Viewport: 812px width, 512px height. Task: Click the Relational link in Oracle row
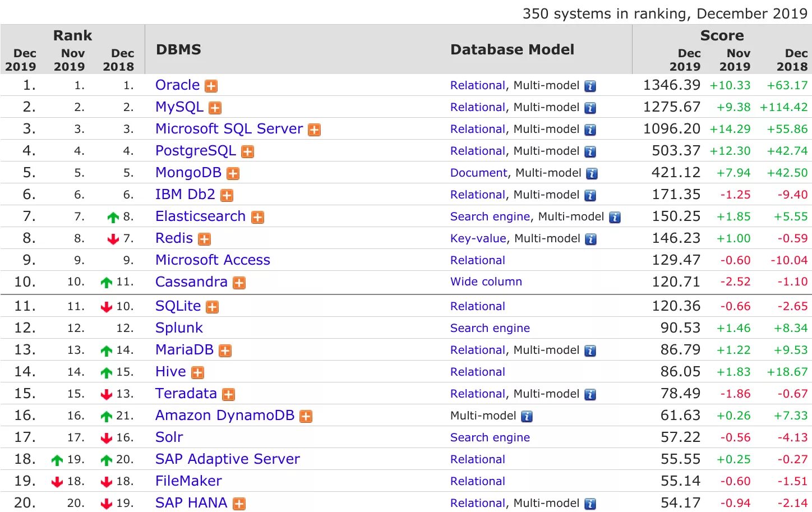click(x=478, y=85)
